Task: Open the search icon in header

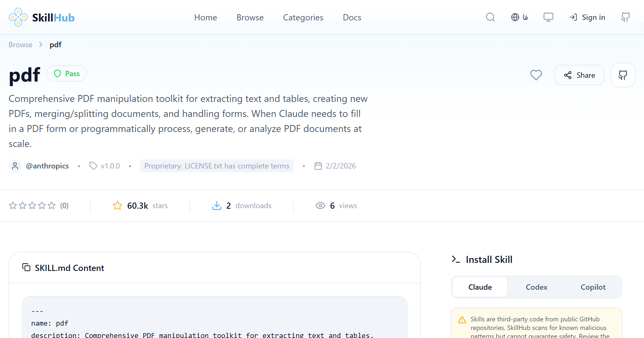Action: 490,17
